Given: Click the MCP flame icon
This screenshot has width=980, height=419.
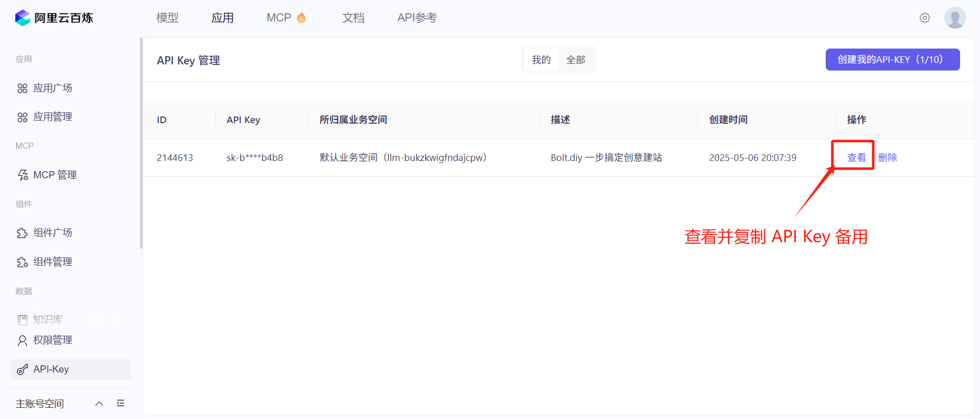Looking at the screenshot, I should click(301, 18).
